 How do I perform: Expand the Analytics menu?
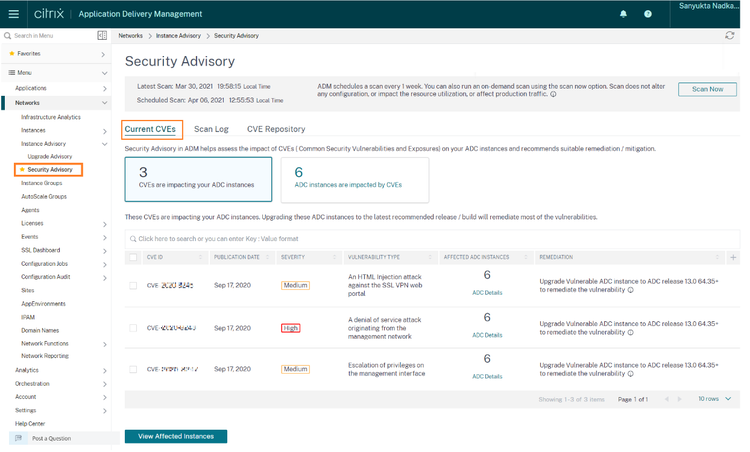(x=104, y=371)
